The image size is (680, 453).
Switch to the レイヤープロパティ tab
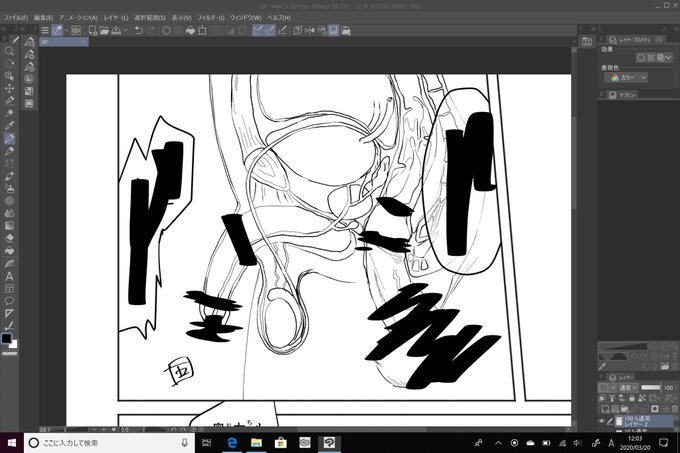(635, 39)
